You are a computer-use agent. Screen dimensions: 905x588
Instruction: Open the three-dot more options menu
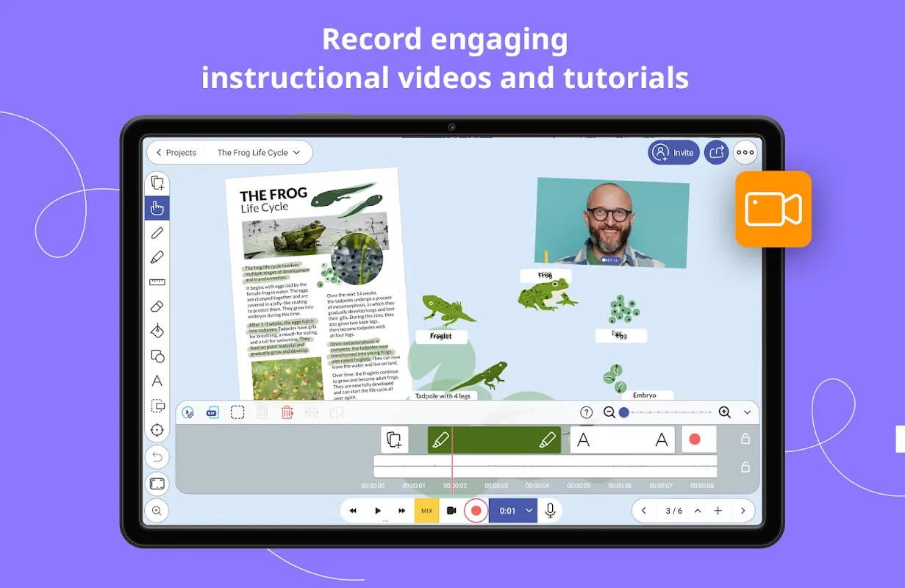tap(745, 153)
